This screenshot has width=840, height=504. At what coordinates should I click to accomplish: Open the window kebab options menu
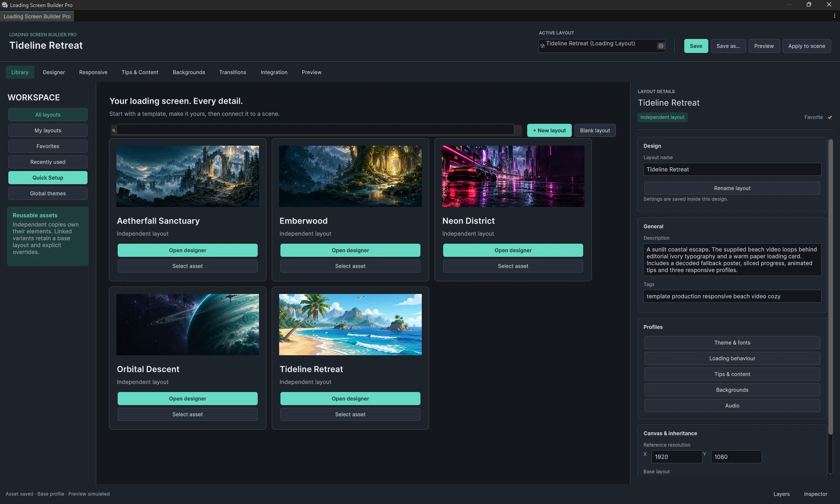(834, 16)
